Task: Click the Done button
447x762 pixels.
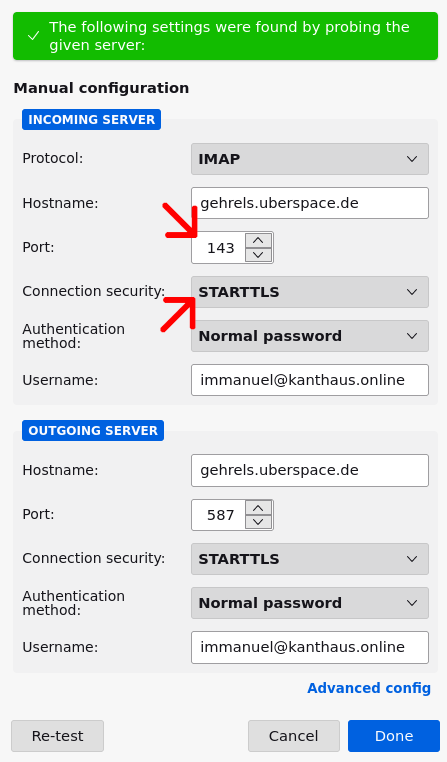Action: (394, 736)
